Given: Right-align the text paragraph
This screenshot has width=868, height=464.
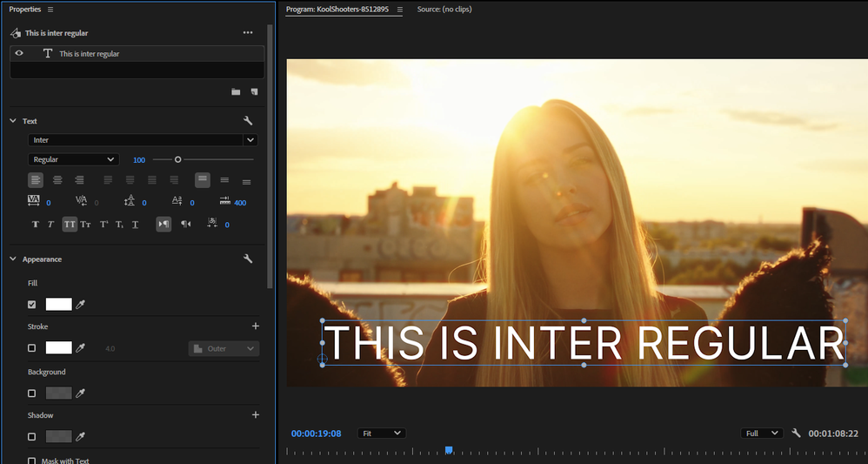Looking at the screenshot, I should pyautogui.click(x=79, y=180).
